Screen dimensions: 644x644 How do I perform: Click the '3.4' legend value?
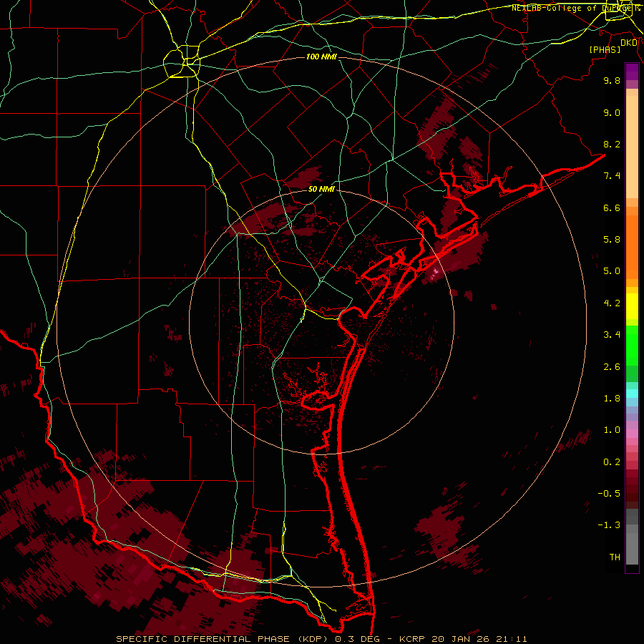(x=612, y=335)
